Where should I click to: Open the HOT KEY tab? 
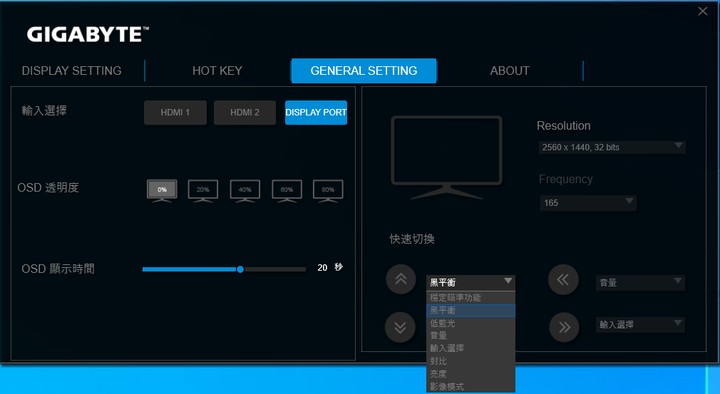click(217, 71)
